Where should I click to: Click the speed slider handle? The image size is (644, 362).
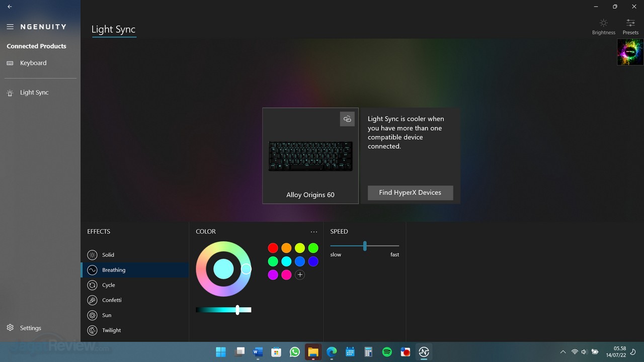[365, 246]
